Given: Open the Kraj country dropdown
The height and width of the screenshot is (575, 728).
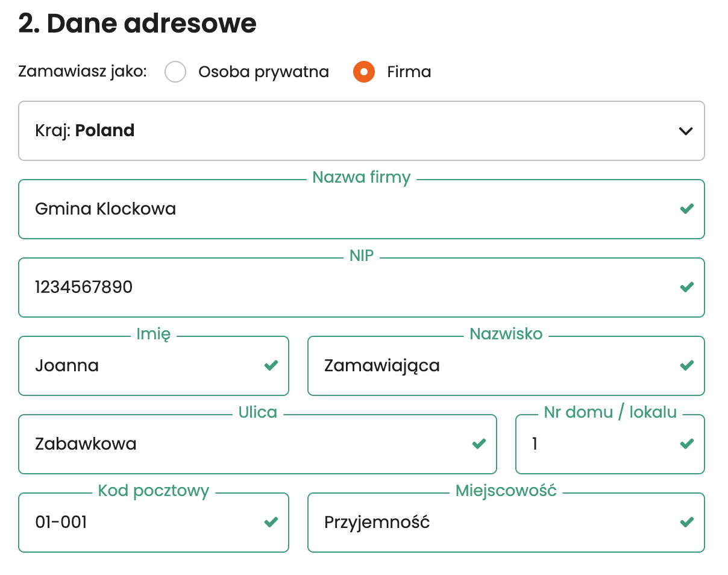Looking at the screenshot, I should (362, 131).
